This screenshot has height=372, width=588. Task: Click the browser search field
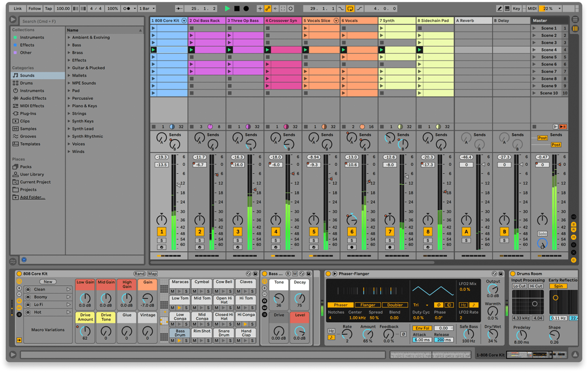pos(82,21)
